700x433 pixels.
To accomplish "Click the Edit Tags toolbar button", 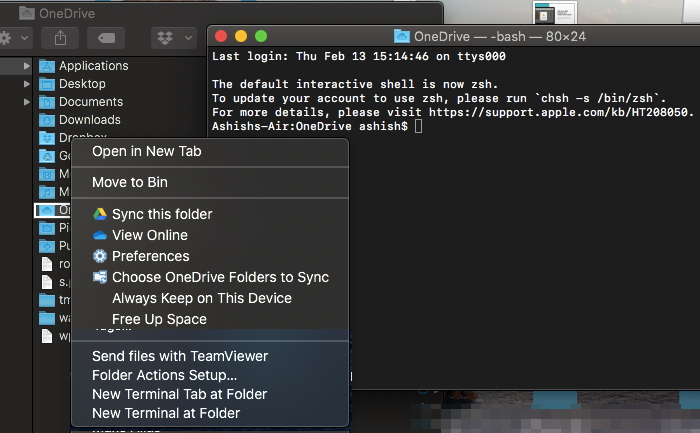I will (106, 38).
